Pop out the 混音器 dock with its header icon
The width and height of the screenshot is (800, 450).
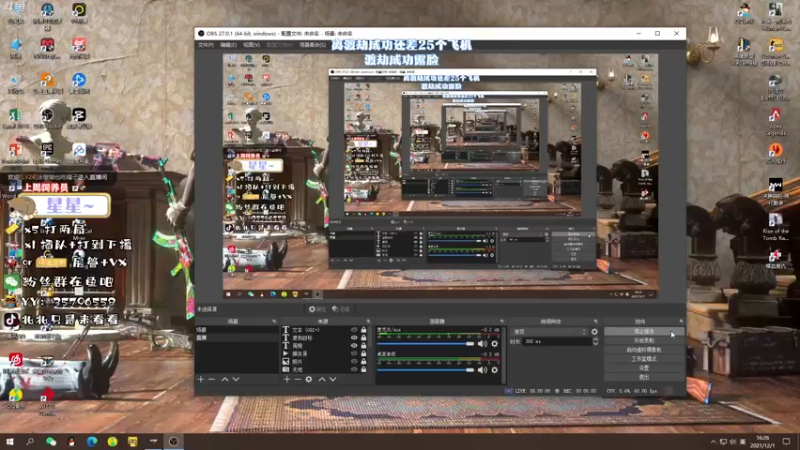point(502,321)
